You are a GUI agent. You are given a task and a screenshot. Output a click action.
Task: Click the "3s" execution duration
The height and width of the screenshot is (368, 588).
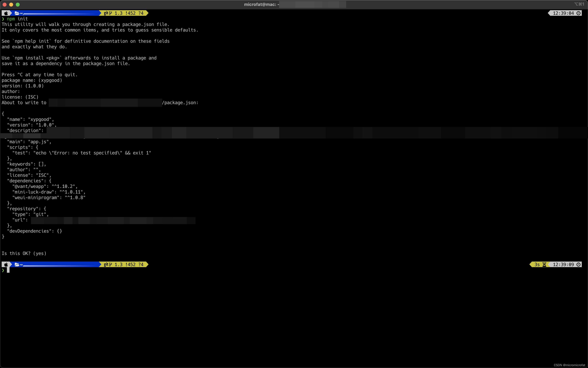tap(537, 264)
